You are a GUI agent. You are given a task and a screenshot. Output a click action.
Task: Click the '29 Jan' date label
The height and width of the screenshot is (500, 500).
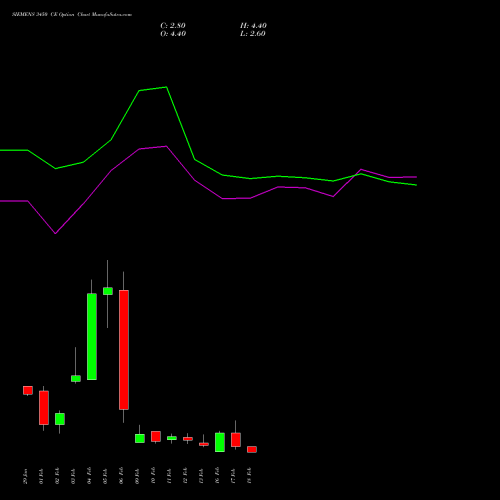(x=26, y=476)
